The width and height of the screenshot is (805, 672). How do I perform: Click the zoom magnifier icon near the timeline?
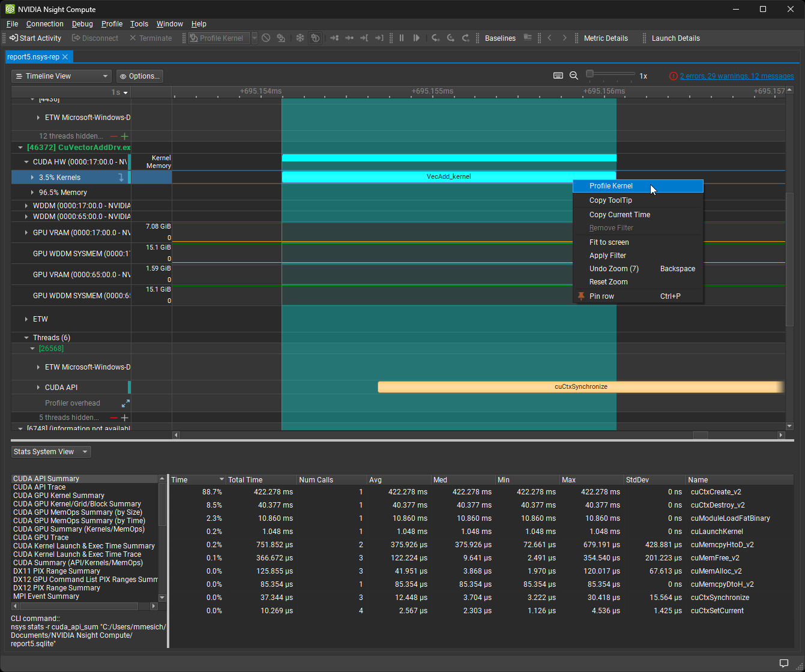574,76
